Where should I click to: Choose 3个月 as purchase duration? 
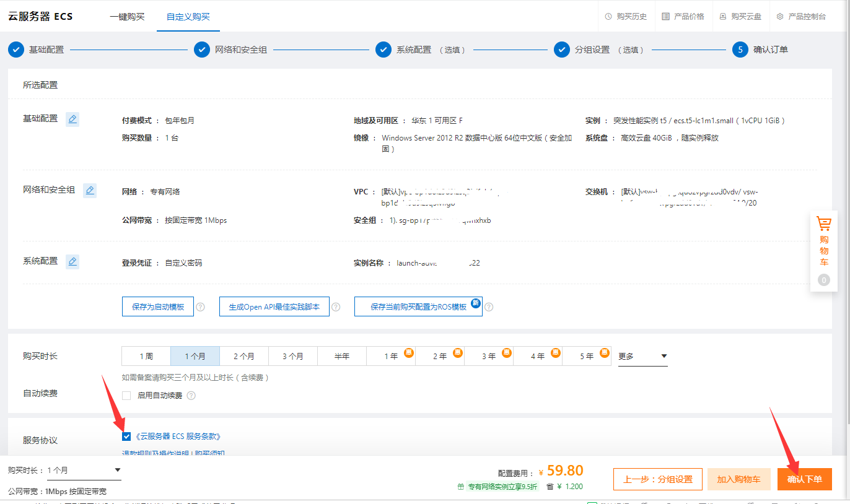click(x=293, y=356)
